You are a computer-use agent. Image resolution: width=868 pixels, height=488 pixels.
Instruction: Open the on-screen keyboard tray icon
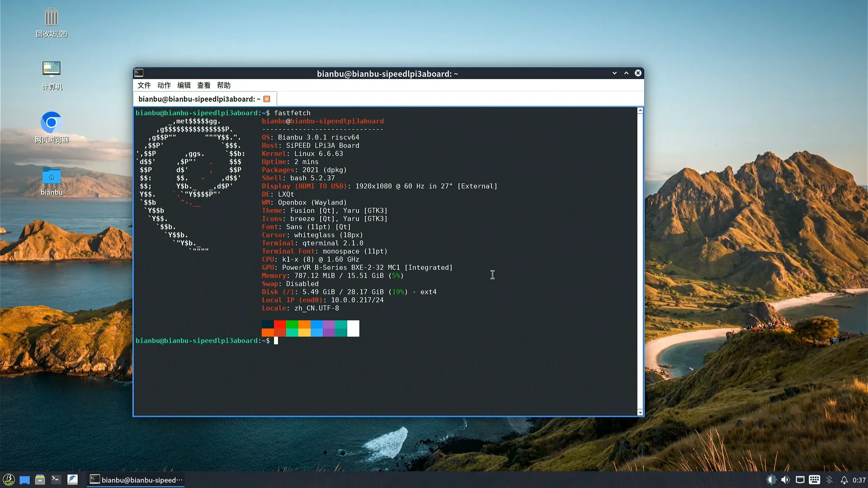pos(814,480)
